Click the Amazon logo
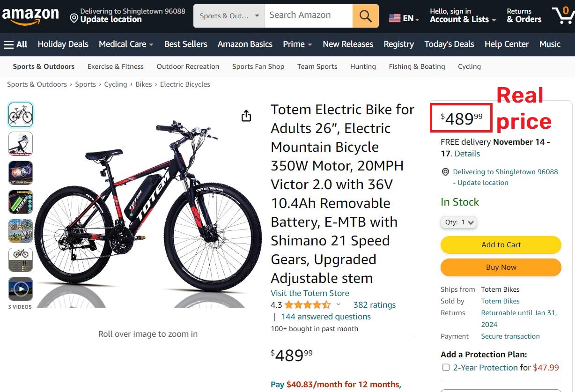 tap(31, 15)
